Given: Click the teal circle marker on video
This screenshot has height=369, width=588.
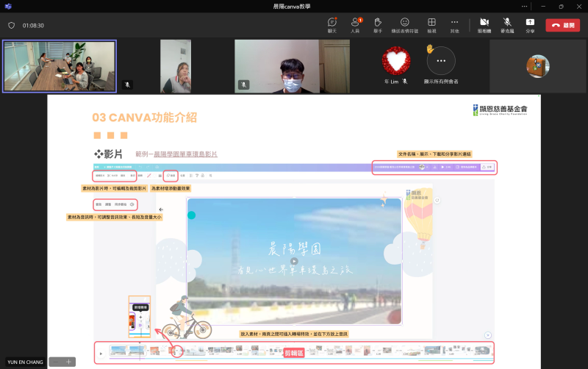Looking at the screenshot, I should (x=192, y=215).
